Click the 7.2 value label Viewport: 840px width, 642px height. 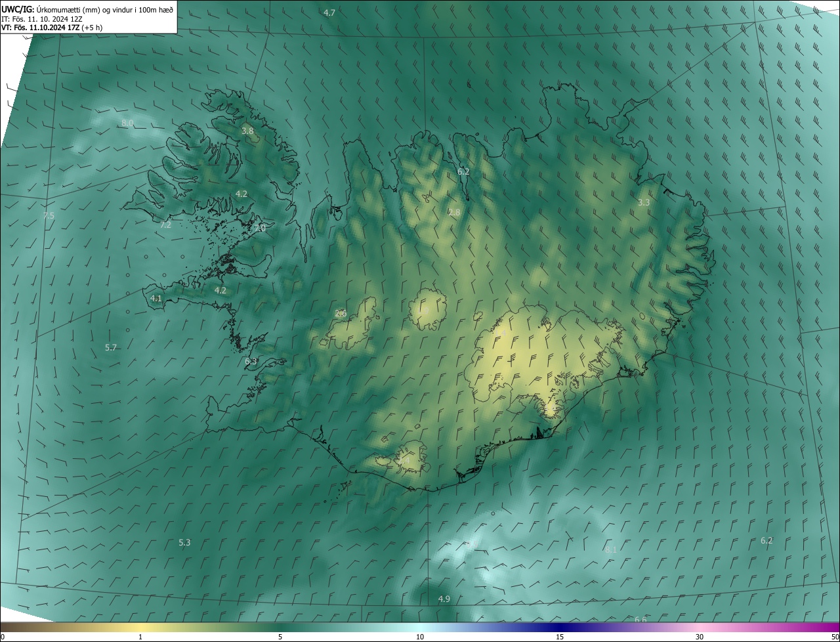165,225
